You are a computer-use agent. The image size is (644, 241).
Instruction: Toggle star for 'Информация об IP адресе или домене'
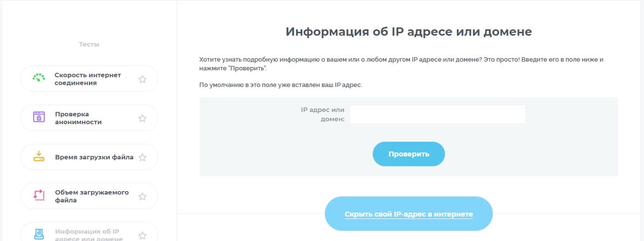tap(142, 236)
